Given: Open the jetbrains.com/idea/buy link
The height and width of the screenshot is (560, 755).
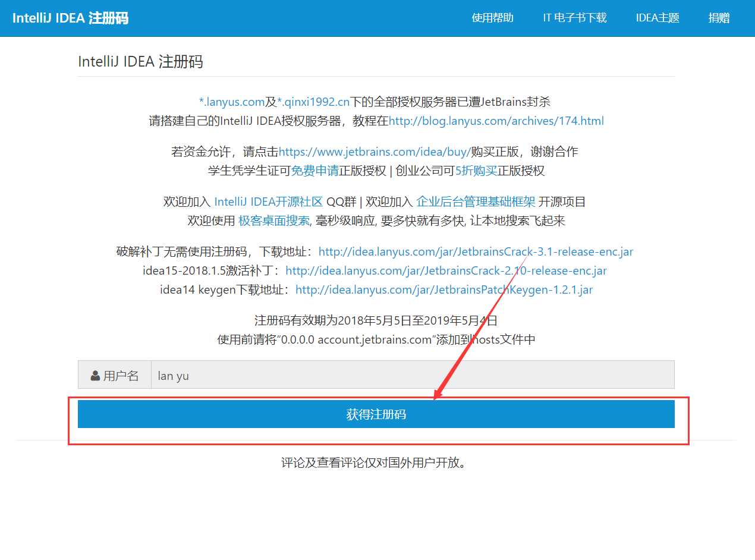Looking at the screenshot, I should coord(375,152).
